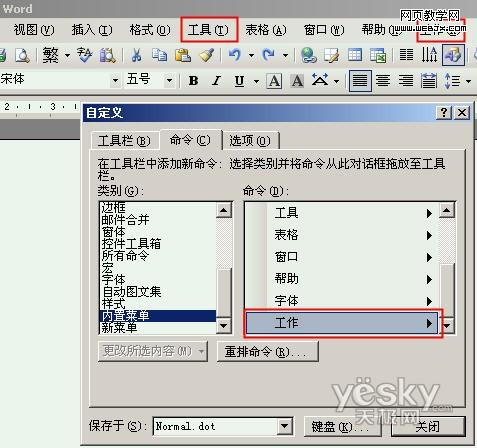Align text to the right

(x=406, y=81)
